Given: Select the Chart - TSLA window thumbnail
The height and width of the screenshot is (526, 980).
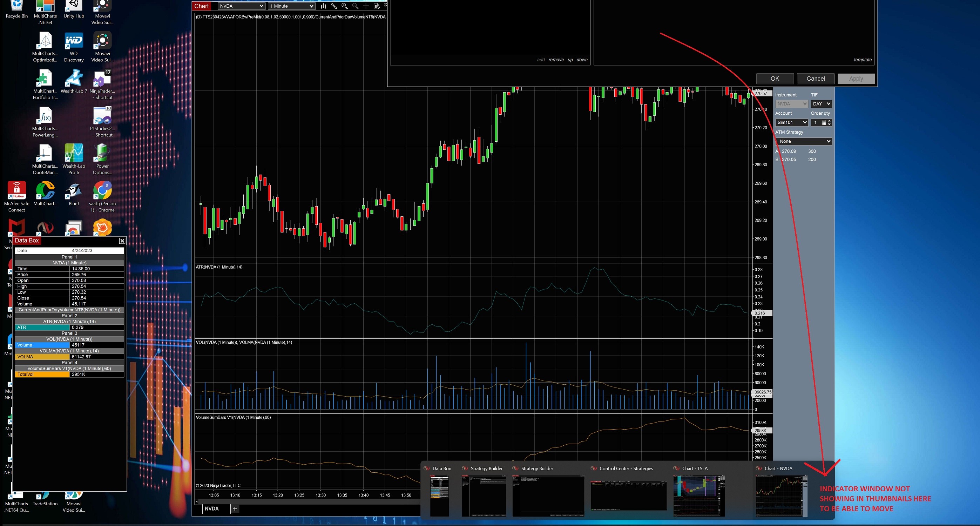Looking at the screenshot, I should 699,495.
